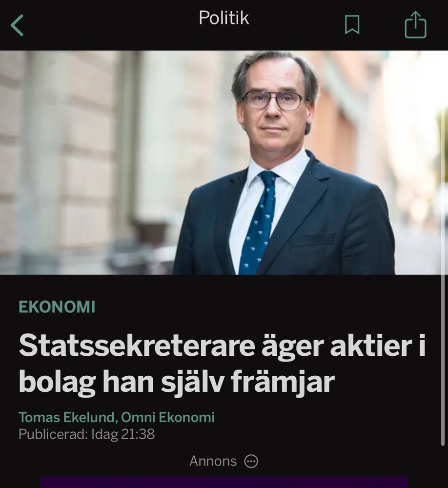Bookmark this article with the bookmark icon

[352, 24]
